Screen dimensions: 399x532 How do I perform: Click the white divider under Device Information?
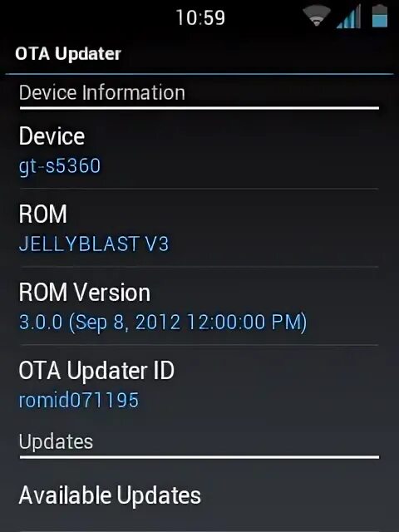pos(199,108)
